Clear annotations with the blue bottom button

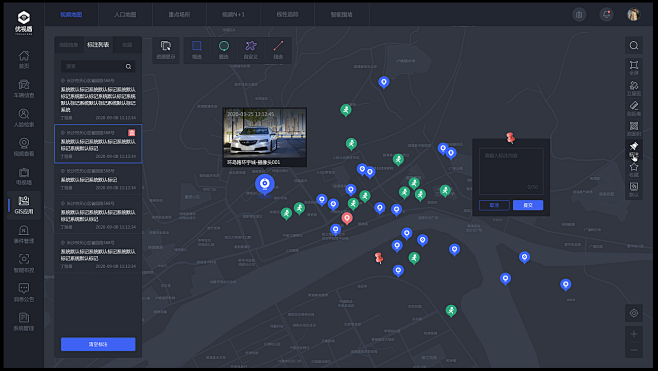pyautogui.click(x=98, y=344)
